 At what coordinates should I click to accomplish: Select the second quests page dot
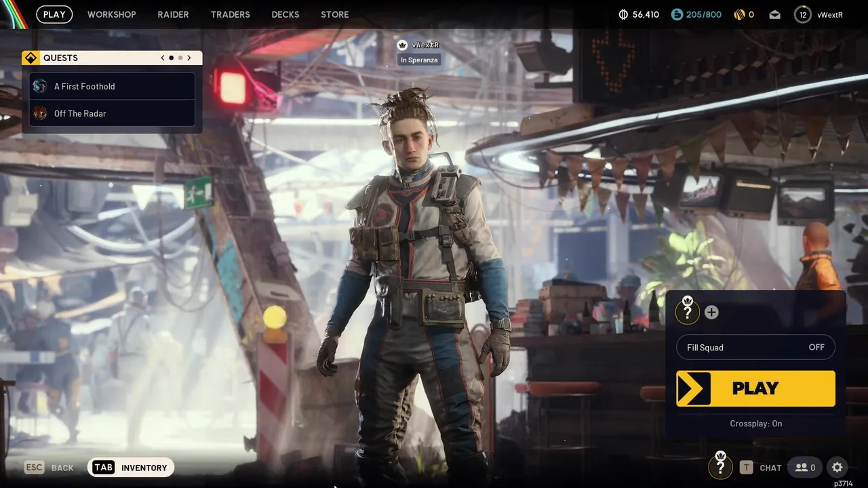180,58
